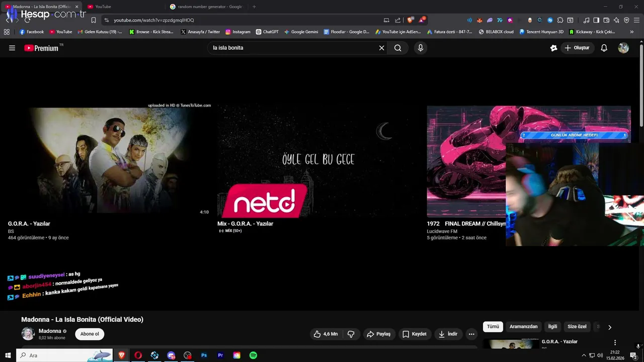Go to YouTube Premium home logo

pyautogui.click(x=42, y=48)
